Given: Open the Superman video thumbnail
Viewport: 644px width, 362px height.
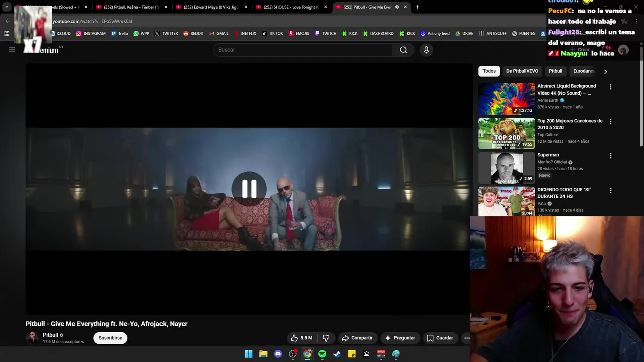Looking at the screenshot, I should [x=507, y=168].
